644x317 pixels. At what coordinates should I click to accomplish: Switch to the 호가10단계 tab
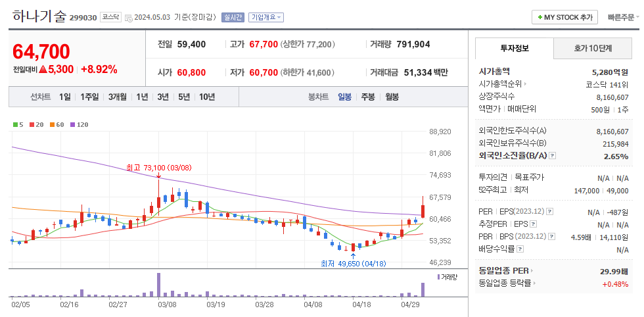(593, 49)
